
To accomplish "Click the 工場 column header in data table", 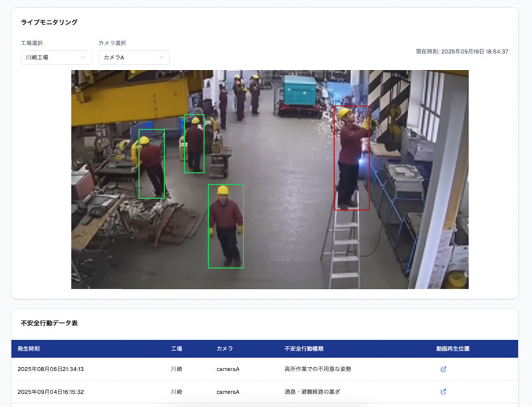I will point(176,348).
